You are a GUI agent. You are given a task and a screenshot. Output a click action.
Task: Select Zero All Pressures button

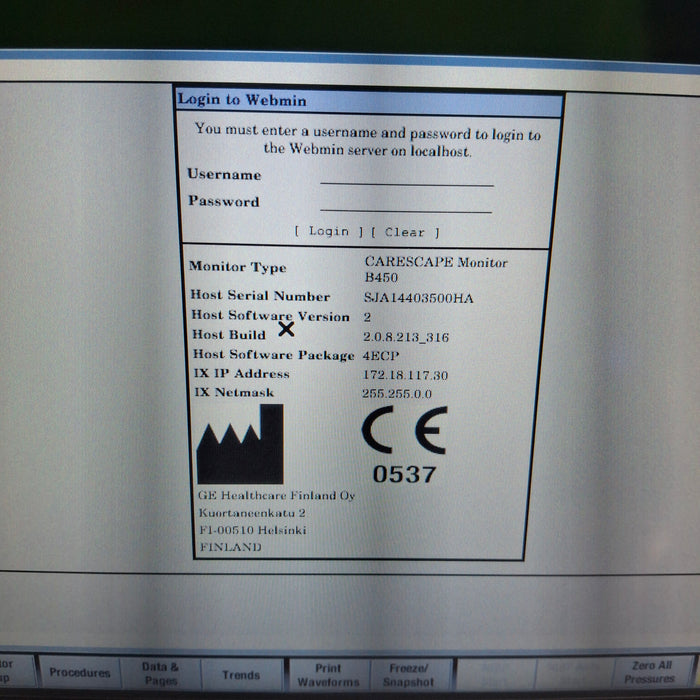pyautogui.click(x=651, y=672)
